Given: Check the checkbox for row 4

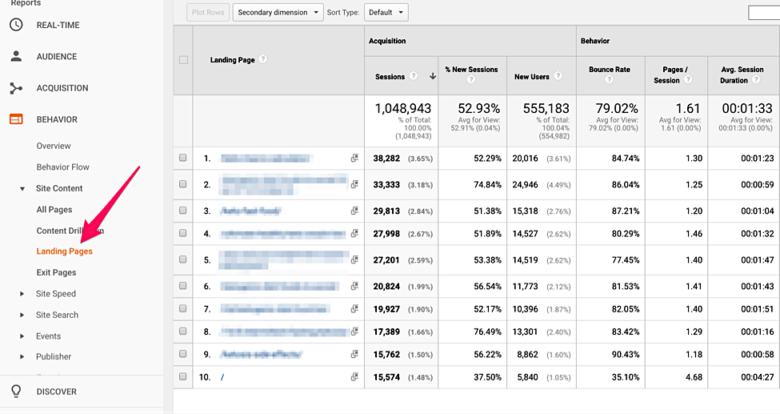Looking at the screenshot, I should coord(183,233).
